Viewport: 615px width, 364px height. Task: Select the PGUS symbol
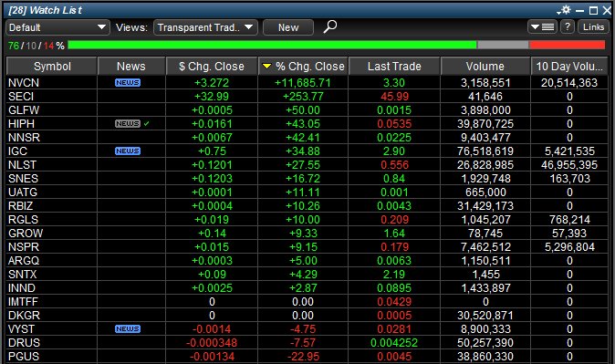pyautogui.click(x=24, y=357)
